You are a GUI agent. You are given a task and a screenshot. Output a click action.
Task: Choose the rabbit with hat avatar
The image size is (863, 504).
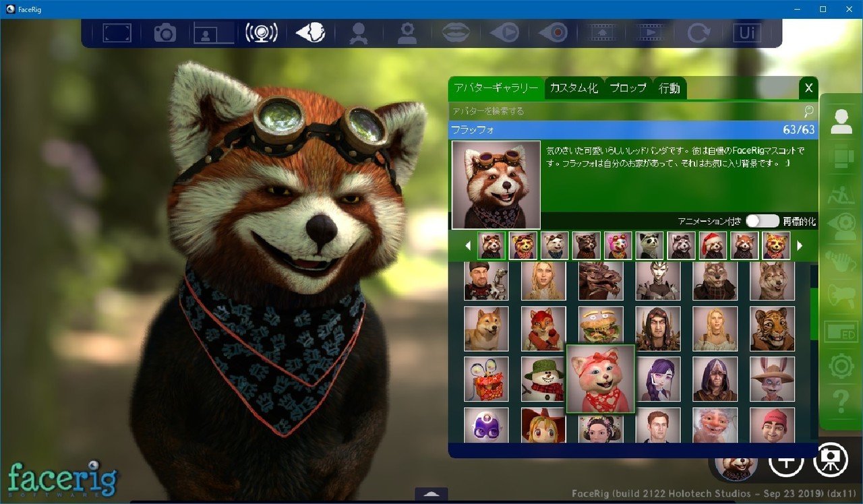pos(773,379)
